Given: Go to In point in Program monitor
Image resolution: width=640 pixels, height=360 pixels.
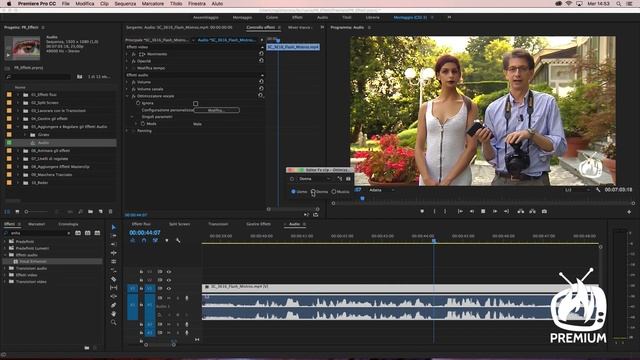Looking at the screenshot, I should click(x=460, y=211).
